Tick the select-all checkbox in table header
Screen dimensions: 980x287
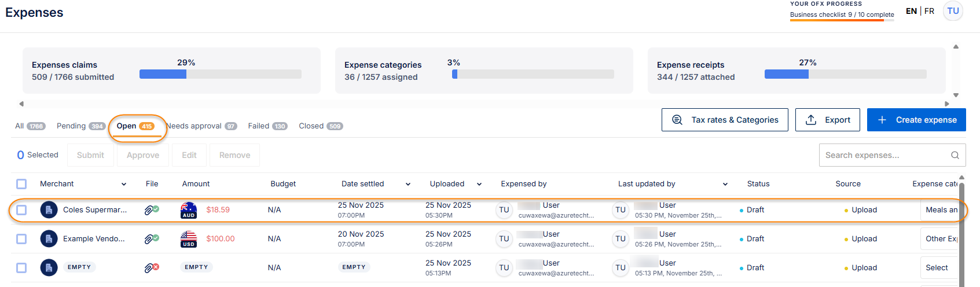click(x=21, y=184)
